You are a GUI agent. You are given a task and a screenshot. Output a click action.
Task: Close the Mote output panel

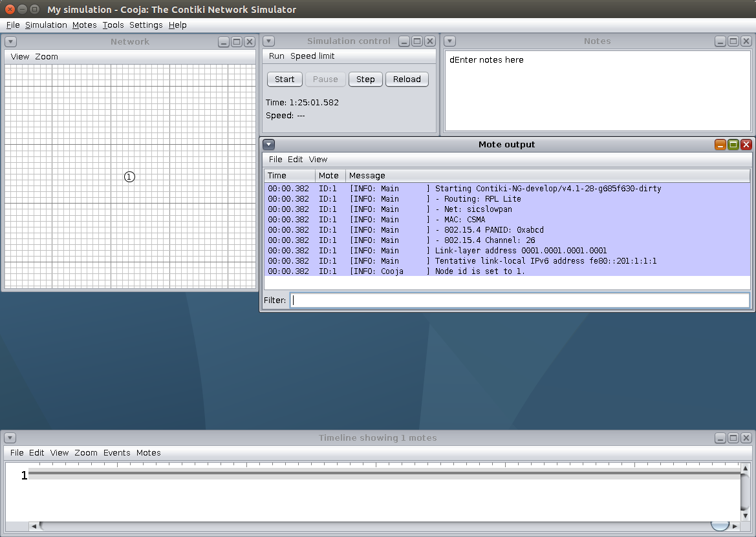click(746, 145)
